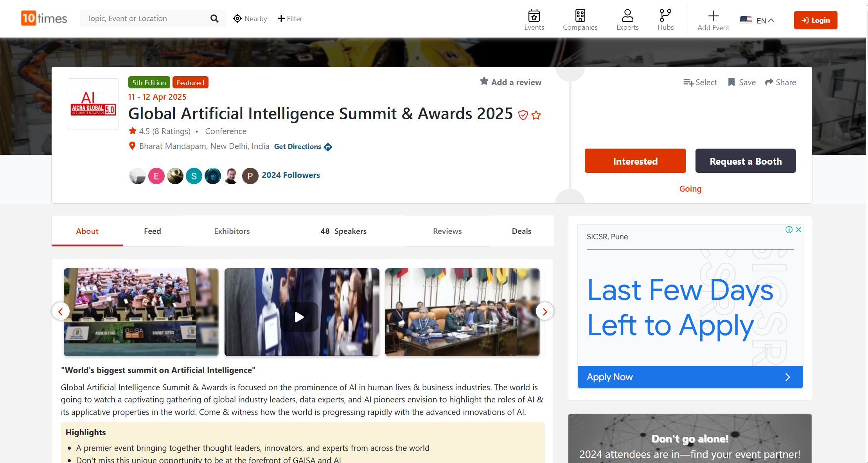Image resolution: width=868 pixels, height=463 pixels.
Task: Click the 5th Edition badge
Action: pos(149,83)
